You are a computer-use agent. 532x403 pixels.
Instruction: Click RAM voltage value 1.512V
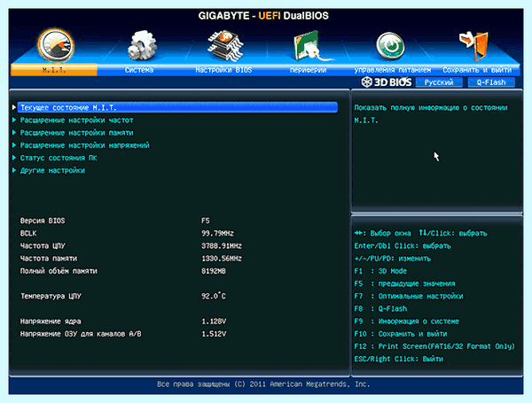coord(214,334)
